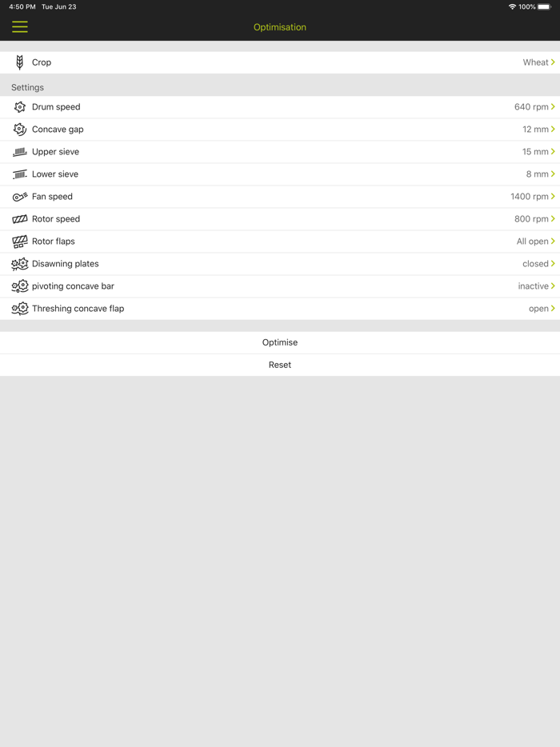The height and width of the screenshot is (747, 560).
Task: Open the hamburger menu
Action: click(x=20, y=27)
